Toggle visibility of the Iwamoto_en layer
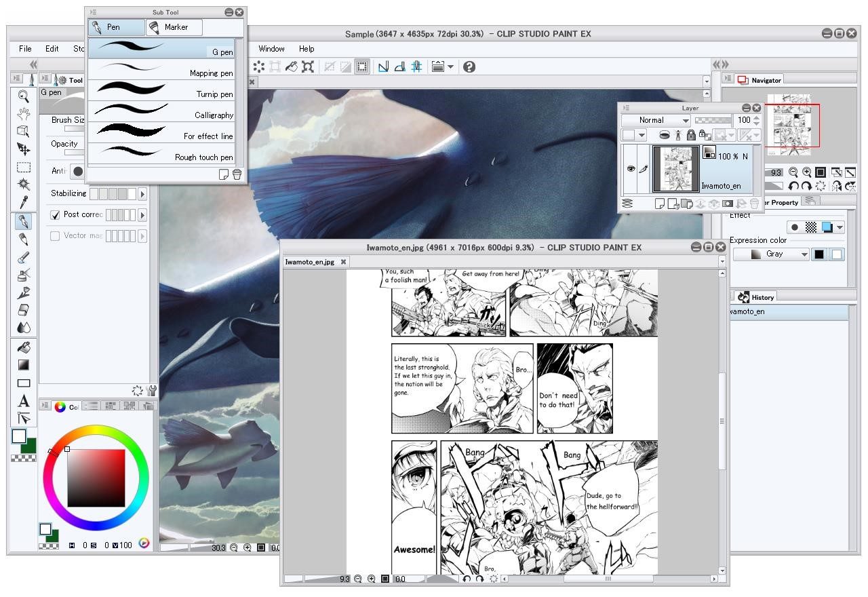This screenshot has width=868, height=597. point(631,169)
